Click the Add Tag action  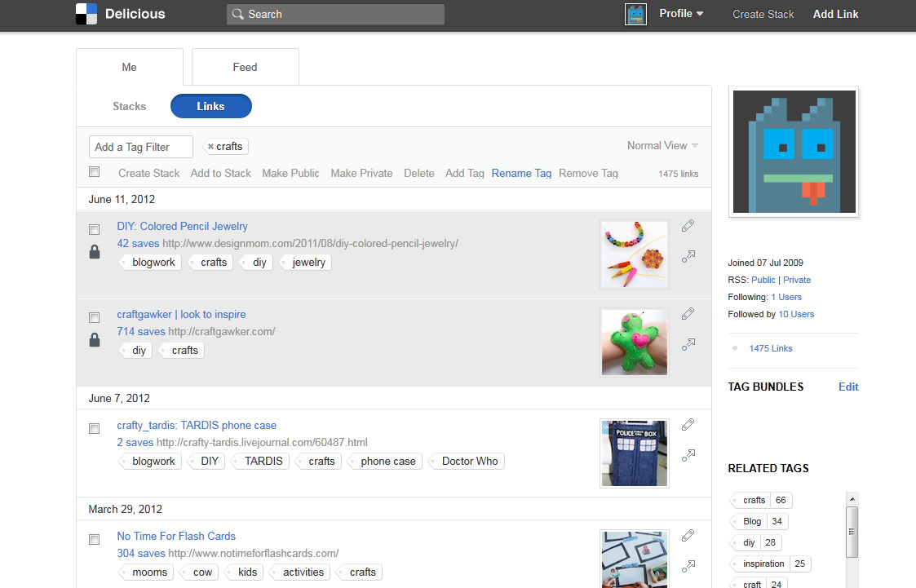pos(465,174)
